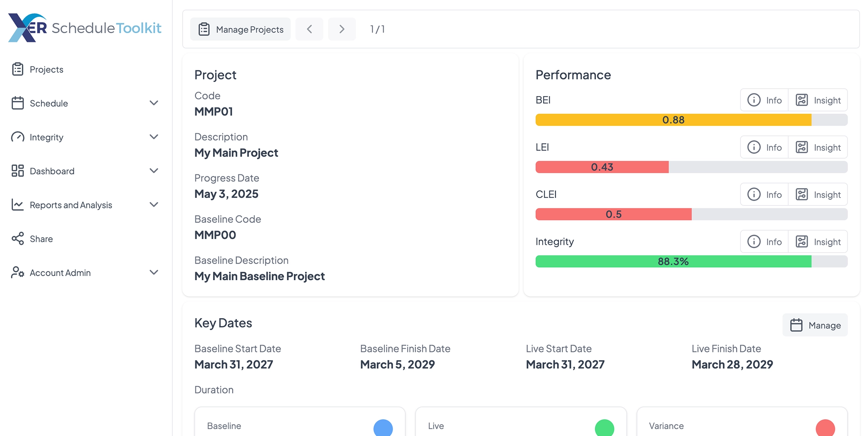The image size is (868, 436).
Task: Expand the Account Admin menu
Action: [154, 272]
